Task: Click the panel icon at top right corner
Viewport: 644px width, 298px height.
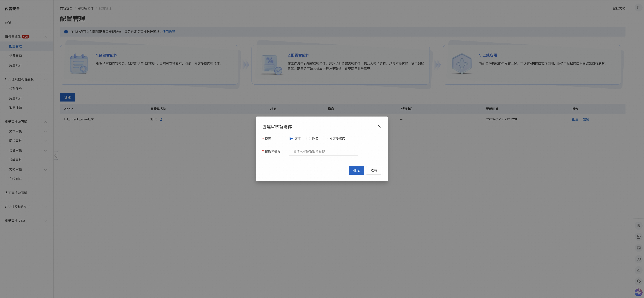Action: point(639,8)
